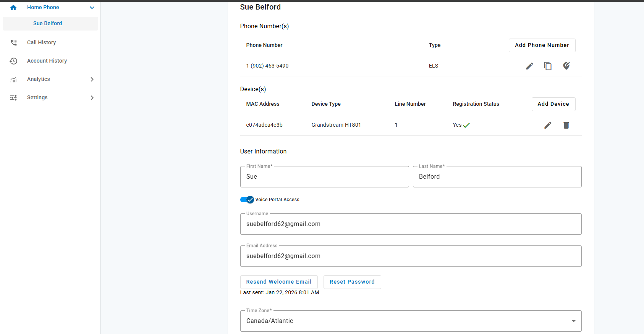Copy phone number 1 (902) 463-5490 icon
This screenshot has height=334, width=644.
pos(548,66)
